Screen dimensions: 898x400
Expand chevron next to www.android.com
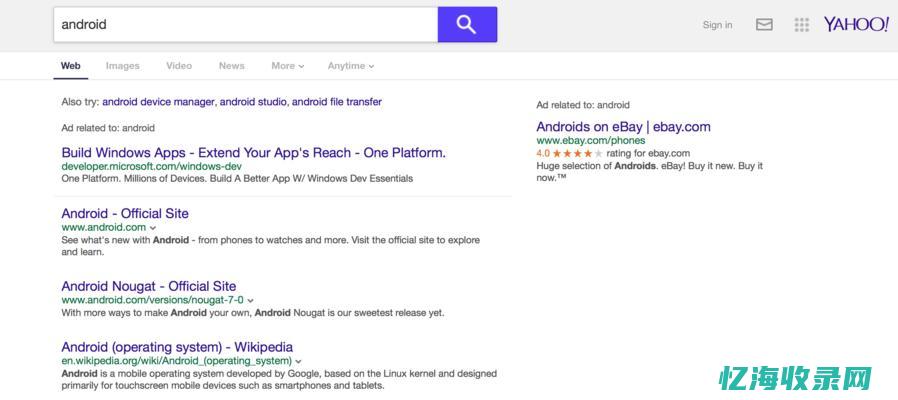pyautogui.click(x=152, y=228)
